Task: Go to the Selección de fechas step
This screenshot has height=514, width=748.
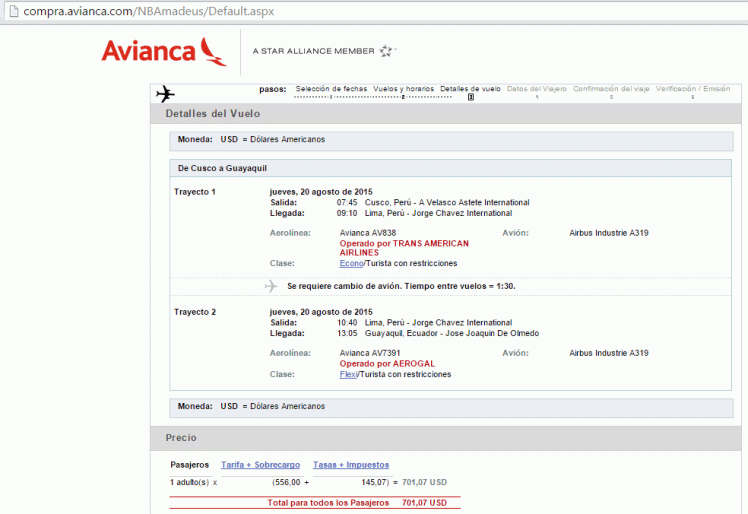Action: pyautogui.click(x=330, y=89)
